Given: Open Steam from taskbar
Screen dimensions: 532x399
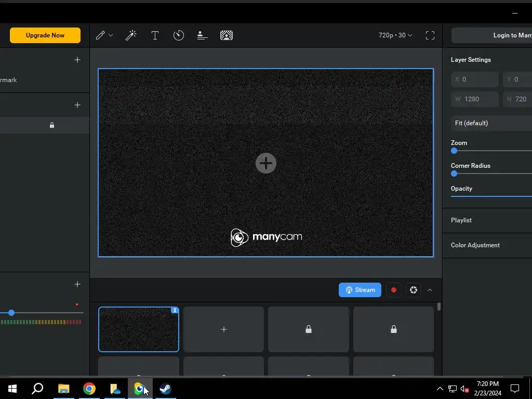Looking at the screenshot, I should point(166,389).
